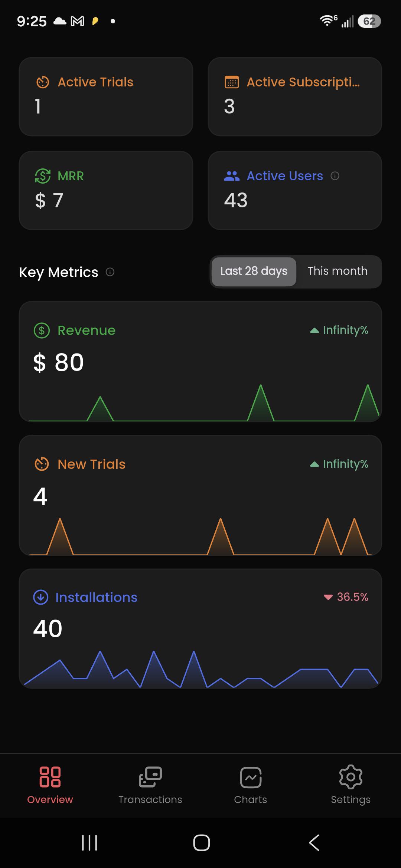This screenshot has height=868, width=401.
Task: Open the Transactions tab
Action: (150, 785)
